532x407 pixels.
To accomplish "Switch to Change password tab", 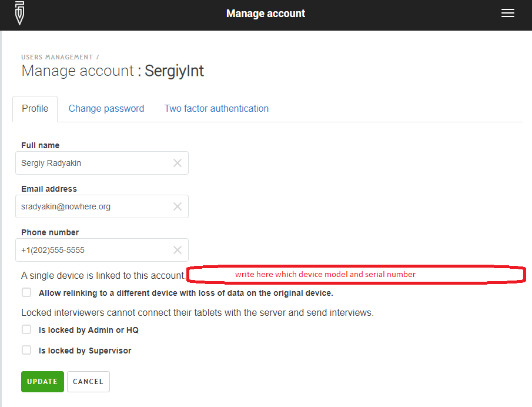I will click(x=106, y=109).
